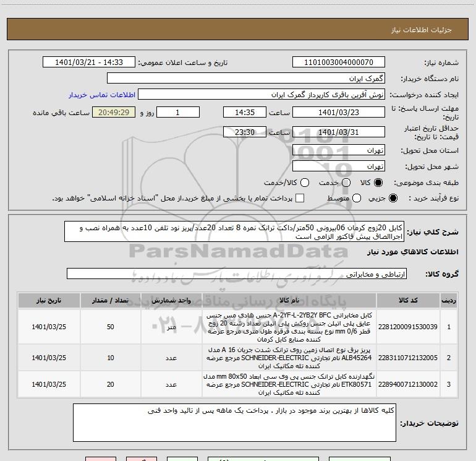Viewport: 476px width, 461px height.
Task: Click the request creator field نوش آفرین باقری
Action: coord(261,95)
